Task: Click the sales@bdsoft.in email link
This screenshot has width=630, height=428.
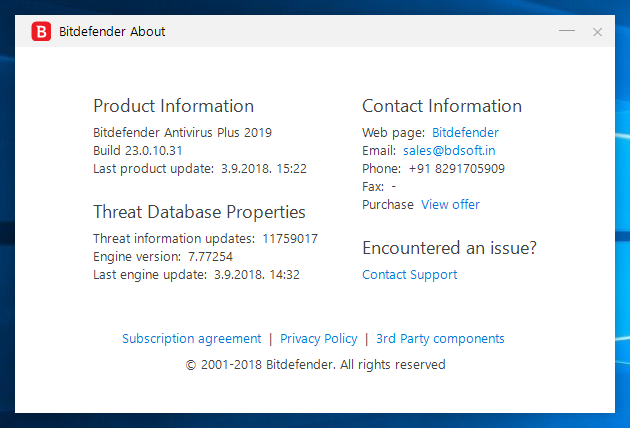Action: coord(449,150)
